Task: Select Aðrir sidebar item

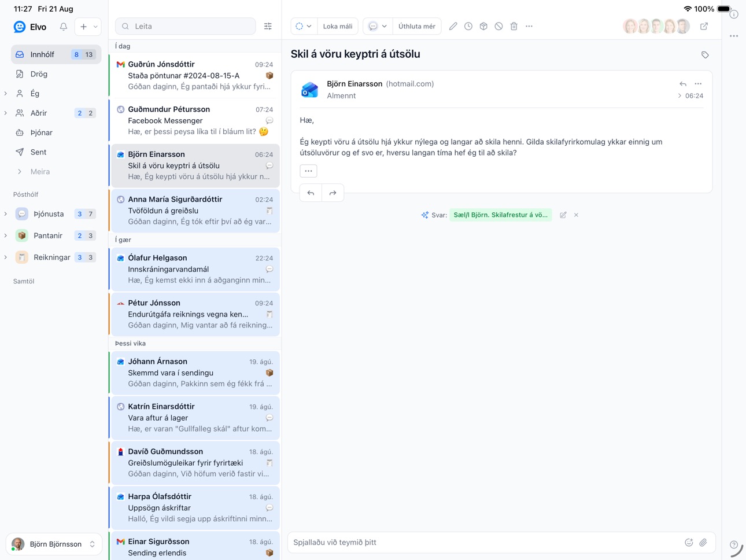Action: click(x=56, y=113)
